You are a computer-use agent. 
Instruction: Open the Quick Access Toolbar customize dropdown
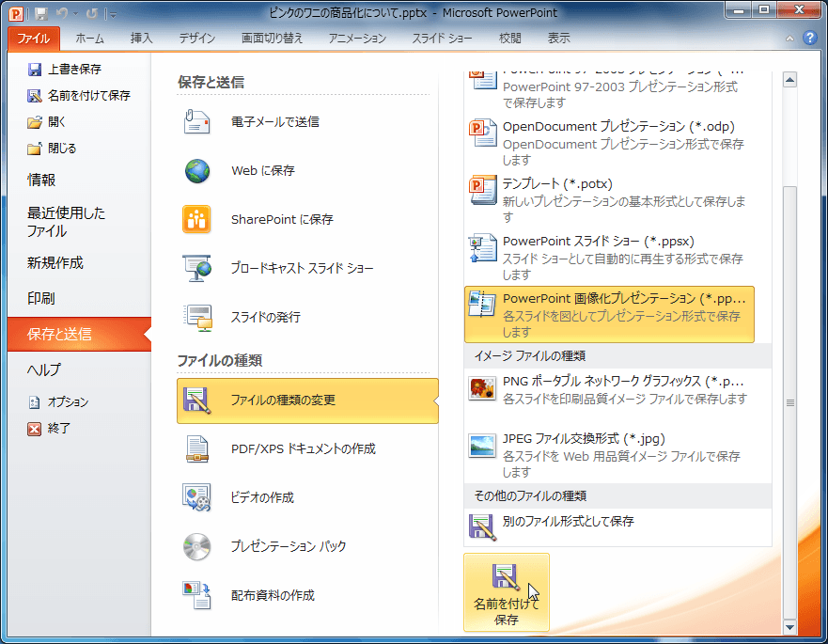tap(112, 14)
